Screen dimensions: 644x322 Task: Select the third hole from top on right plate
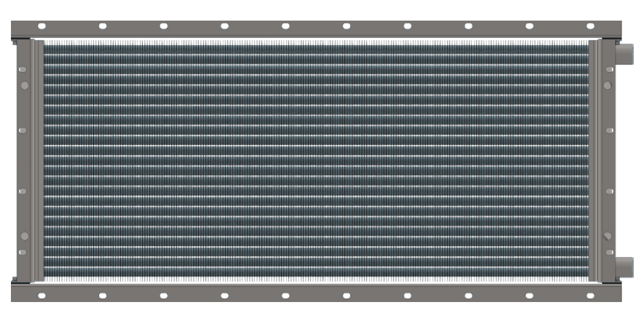[609, 130]
